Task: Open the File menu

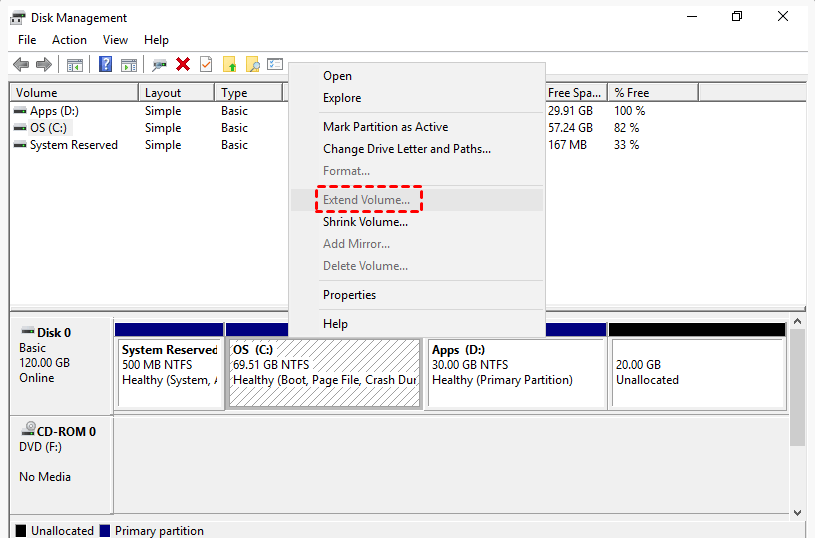Action: (x=27, y=40)
